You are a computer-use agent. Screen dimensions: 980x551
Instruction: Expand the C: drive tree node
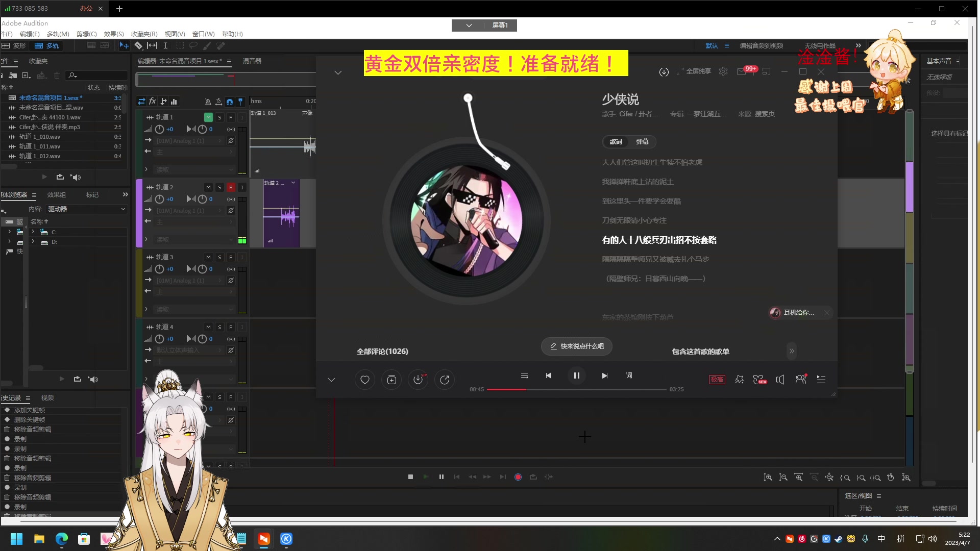click(x=33, y=232)
